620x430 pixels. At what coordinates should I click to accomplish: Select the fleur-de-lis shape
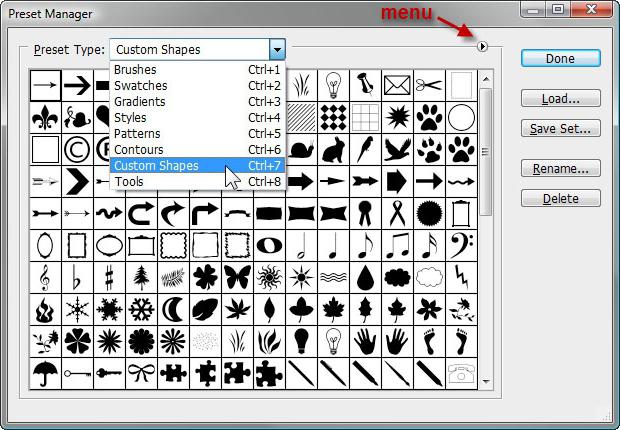point(45,117)
